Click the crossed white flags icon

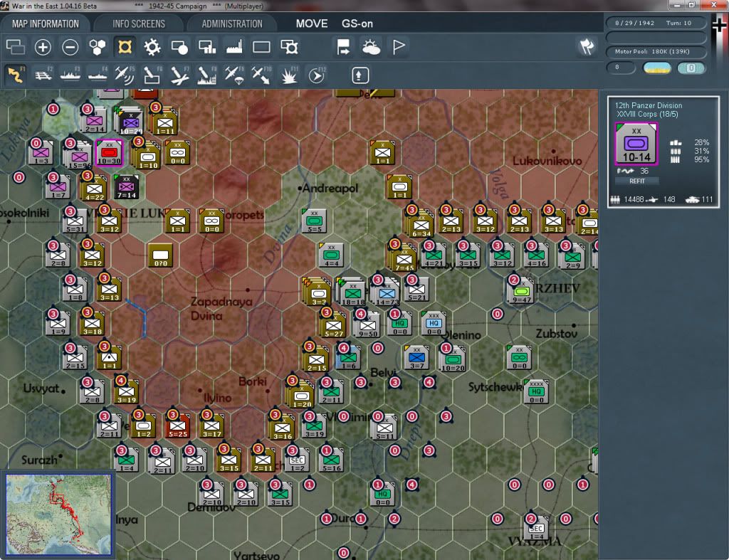click(x=587, y=46)
